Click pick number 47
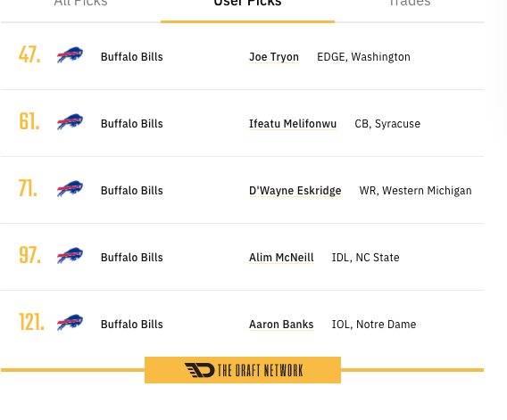The height and width of the screenshot is (420, 507). click(x=29, y=54)
